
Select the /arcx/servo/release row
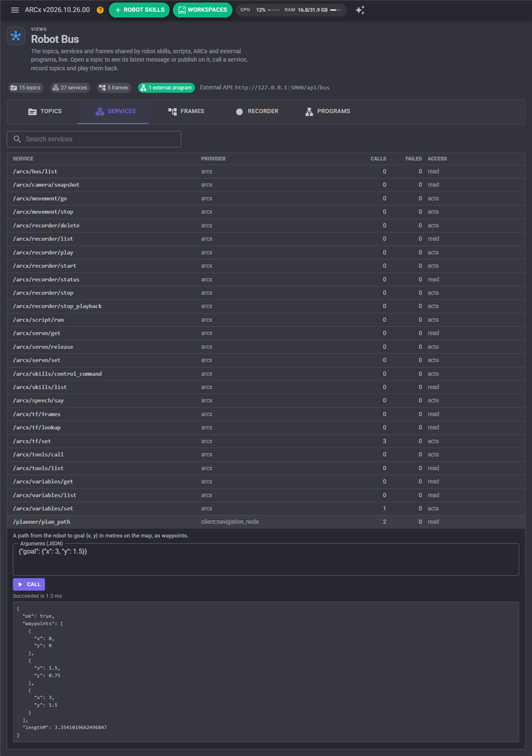pyautogui.click(x=266, y=347)
